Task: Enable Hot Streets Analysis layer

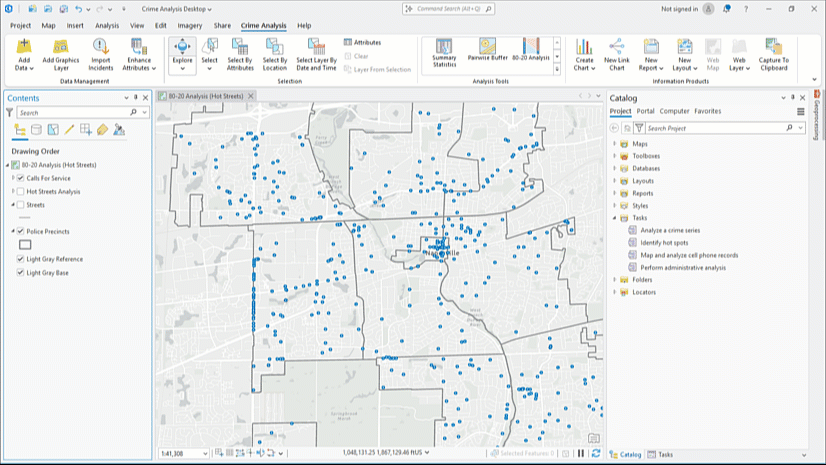Action: [21, 192]
